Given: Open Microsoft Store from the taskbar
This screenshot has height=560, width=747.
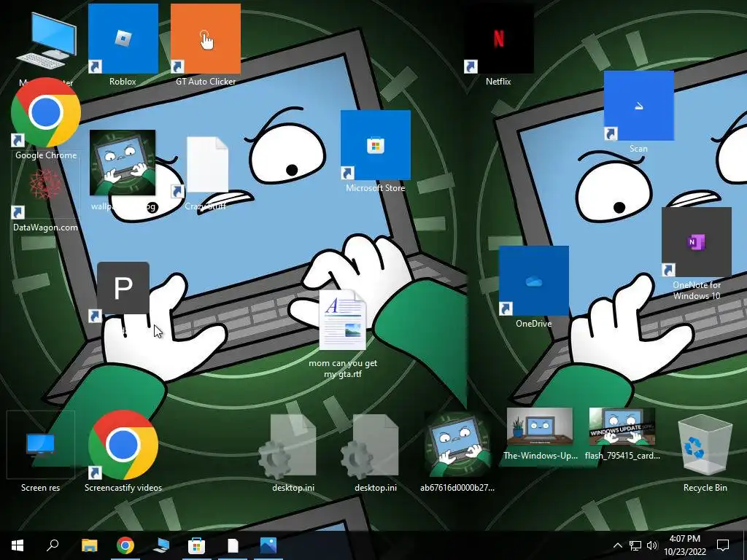Looking at the screenshot, I should [x=196, y=545].
